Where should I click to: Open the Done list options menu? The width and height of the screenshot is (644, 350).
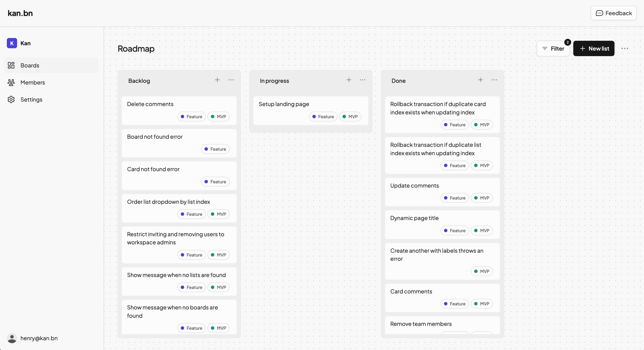tap(494, 80)
